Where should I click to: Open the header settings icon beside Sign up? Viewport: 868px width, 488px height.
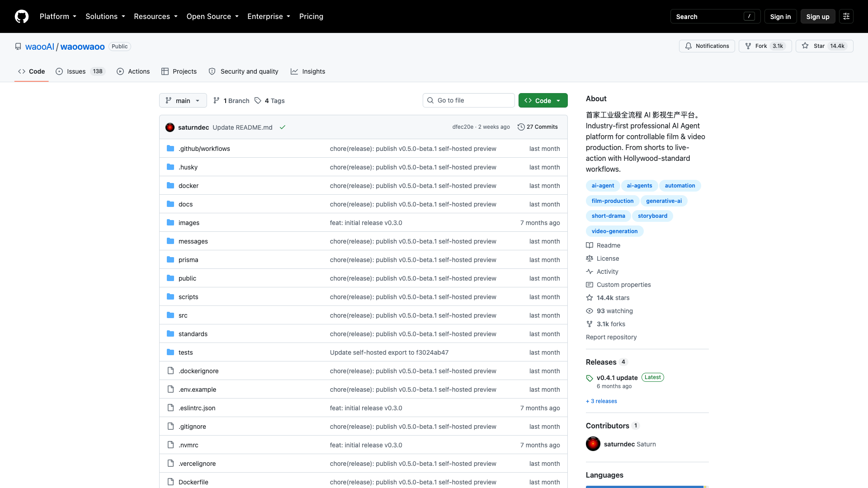click(x=846, y=16)
